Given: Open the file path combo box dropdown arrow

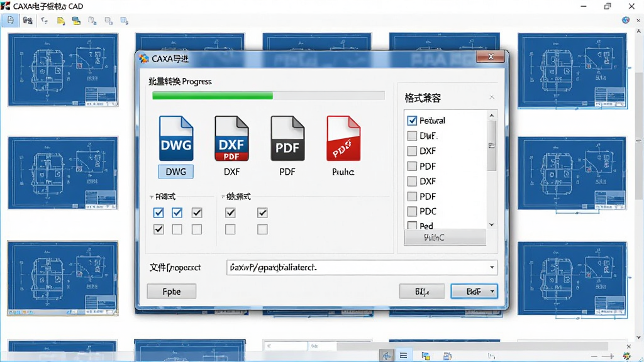Looking at the screenshot, I should coord(492,268).
